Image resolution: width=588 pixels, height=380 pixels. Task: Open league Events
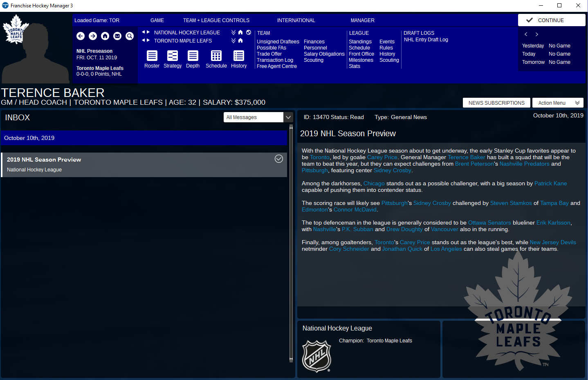coord(387,42)
